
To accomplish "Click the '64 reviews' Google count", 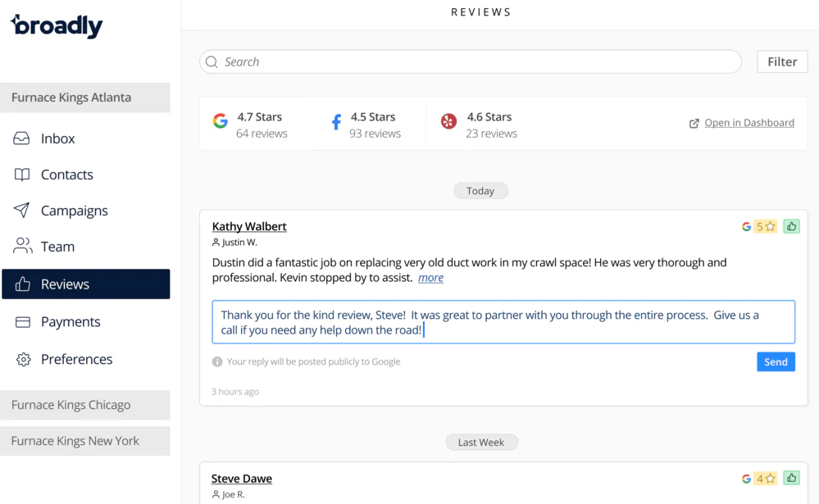I will tap(262, 134).
